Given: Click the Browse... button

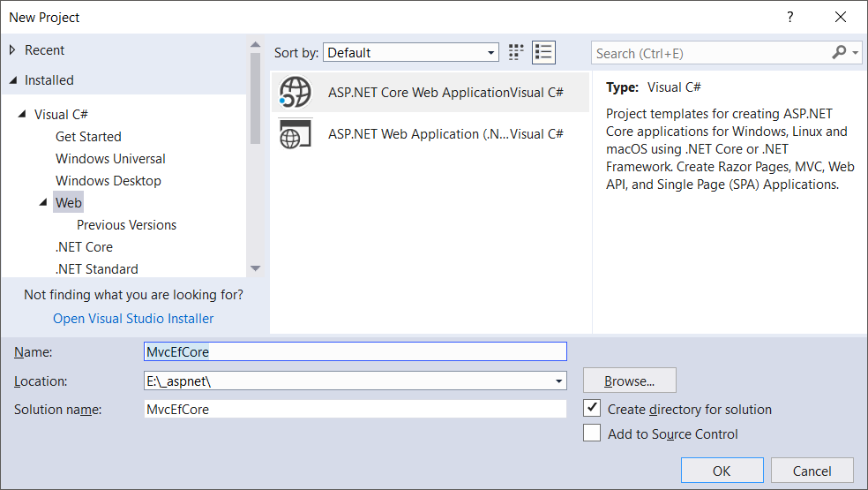Looking at the screenshot, I should pyautogui.click(x=630, y=381).
